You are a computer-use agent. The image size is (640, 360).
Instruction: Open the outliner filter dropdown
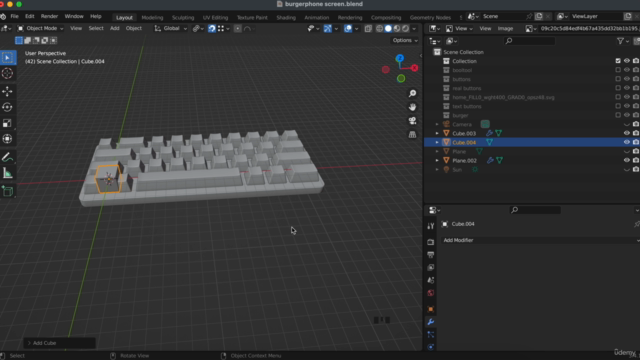coord(623,41)
